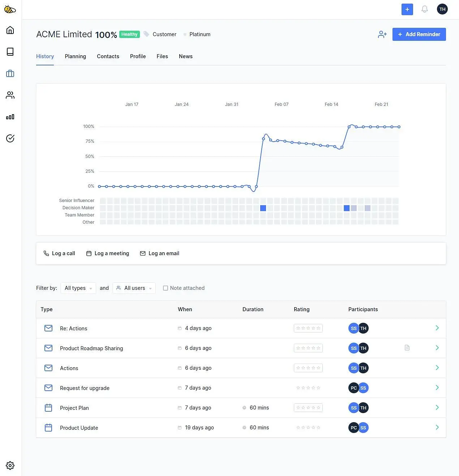Image resolution: width=459 pixels, height=476 pixels.
Task: Click Log a call
Action: click(59, 253)
